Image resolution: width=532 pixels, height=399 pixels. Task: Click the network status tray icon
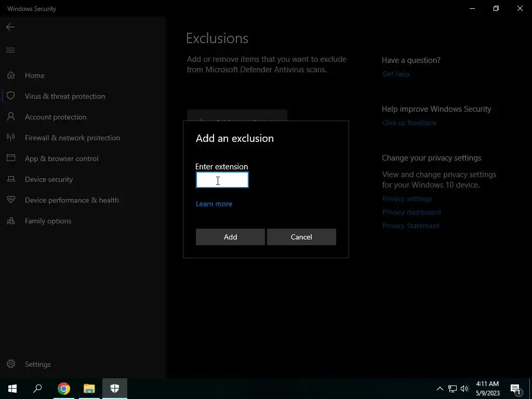[x=453, y=389]
